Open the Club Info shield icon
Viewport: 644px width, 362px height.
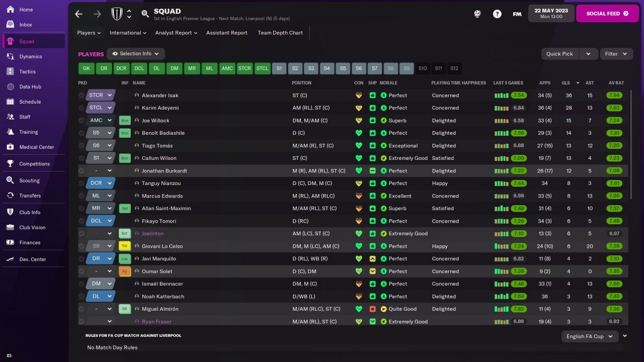11,212
